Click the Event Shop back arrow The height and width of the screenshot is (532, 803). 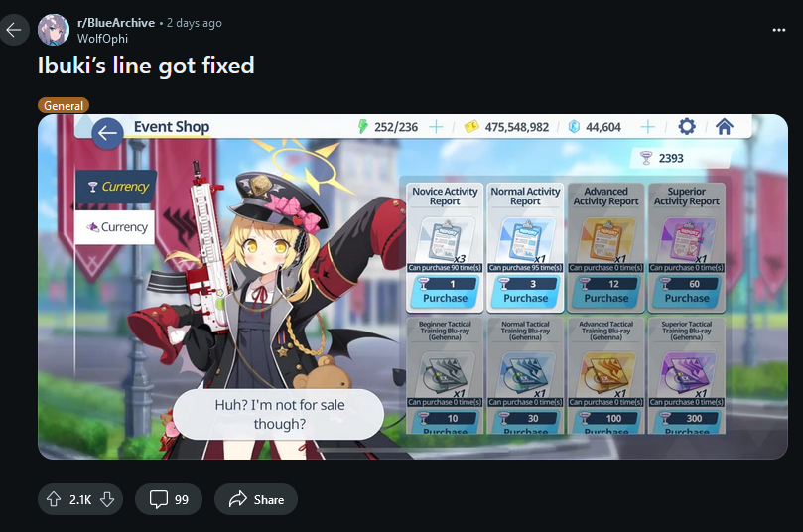107,134
